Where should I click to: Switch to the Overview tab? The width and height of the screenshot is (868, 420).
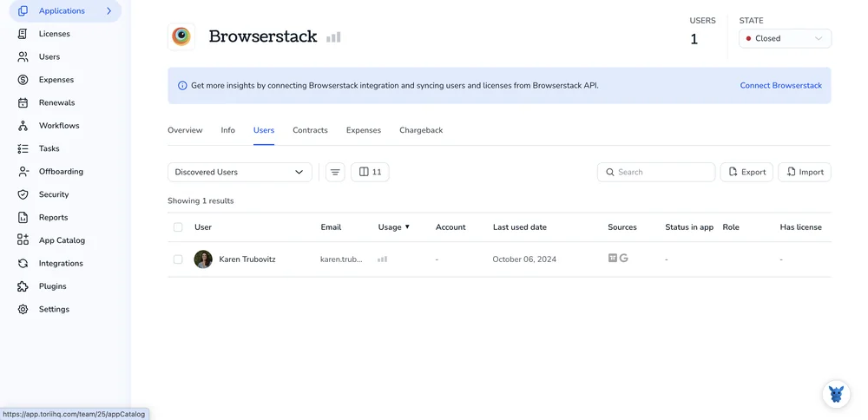coord(185,130)
